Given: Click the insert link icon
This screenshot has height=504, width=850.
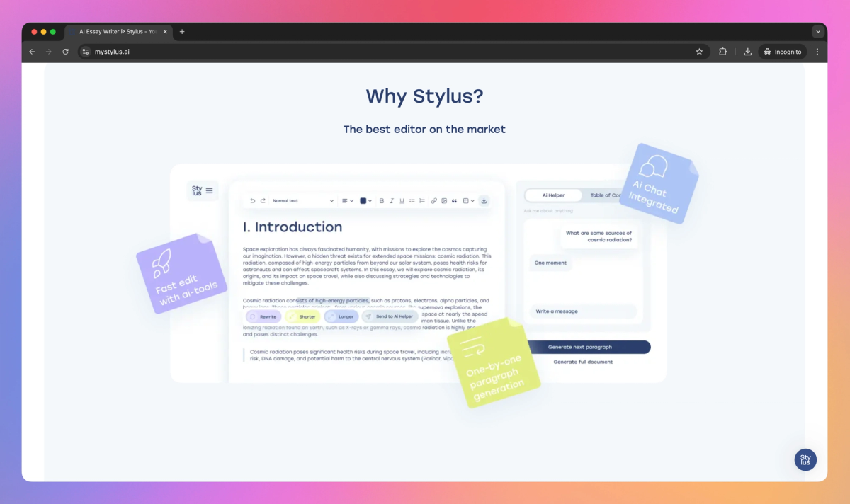Looking at the screenshot, I should (434, 201).
